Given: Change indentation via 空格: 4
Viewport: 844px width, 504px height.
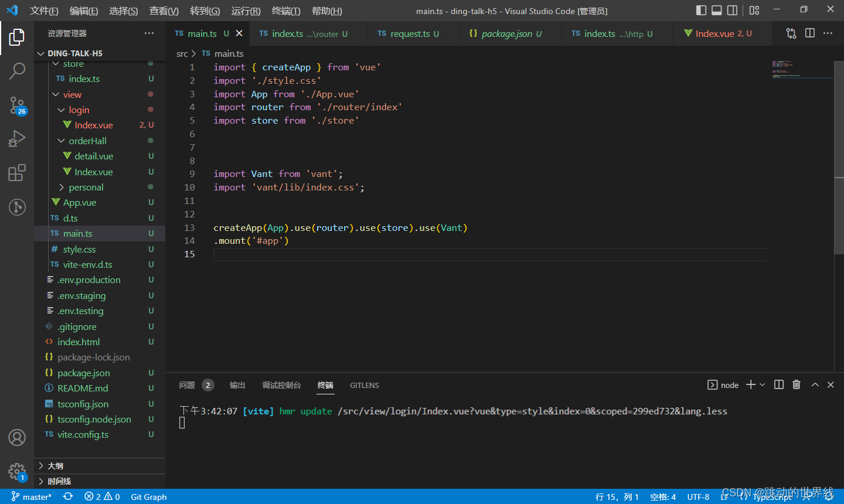Looking at the screenshot, I should (663, 496).
